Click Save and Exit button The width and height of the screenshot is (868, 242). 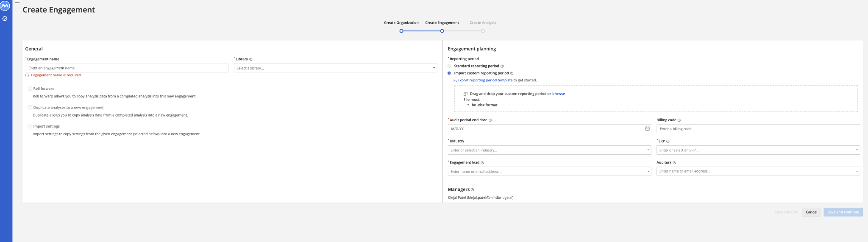pyautogui.click(x=786, y=212)
